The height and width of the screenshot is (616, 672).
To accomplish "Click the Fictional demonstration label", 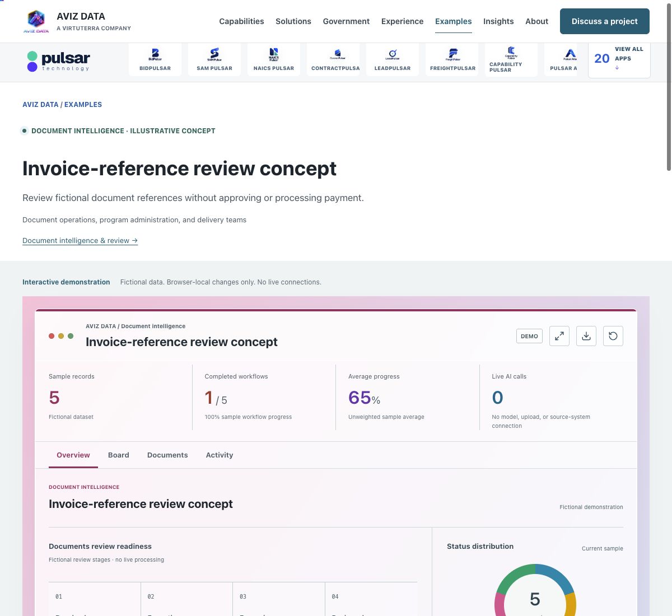I will [x=591, y=507].
